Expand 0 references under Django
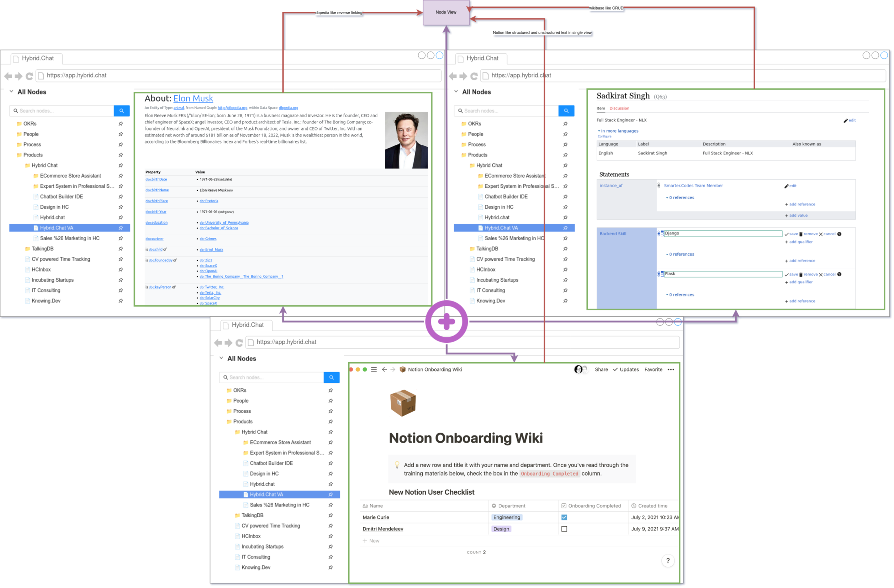 click(680, 255)
